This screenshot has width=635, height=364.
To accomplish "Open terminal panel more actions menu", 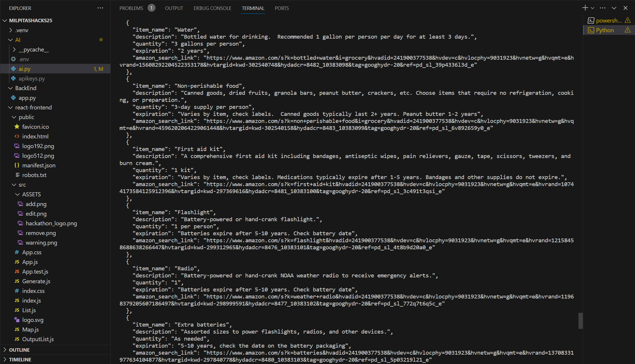I will point(602,8).
